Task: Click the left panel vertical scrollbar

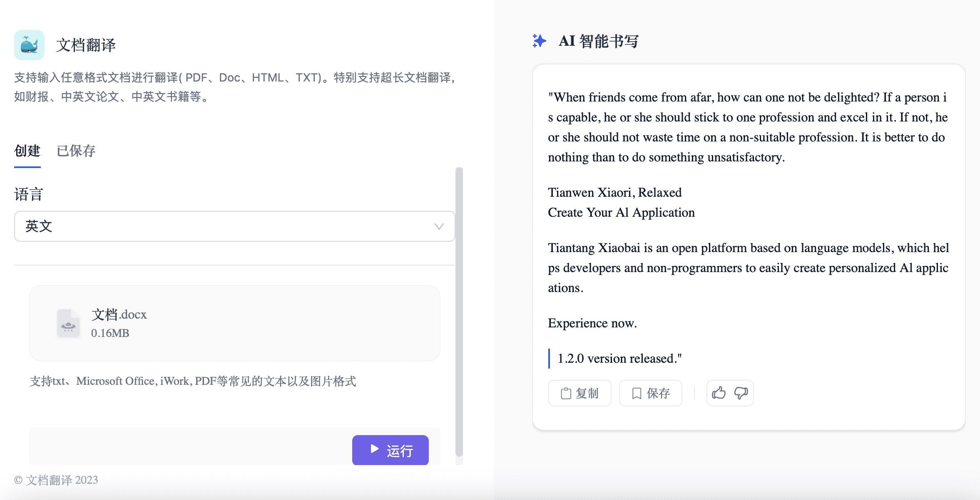Action: coord(459,312)
